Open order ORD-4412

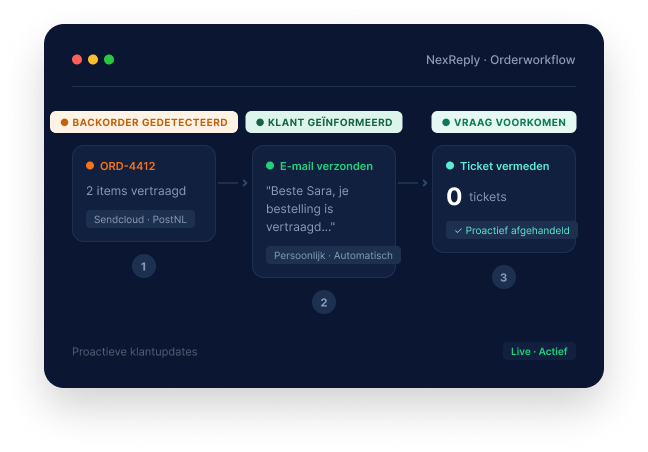coord(128,166)
